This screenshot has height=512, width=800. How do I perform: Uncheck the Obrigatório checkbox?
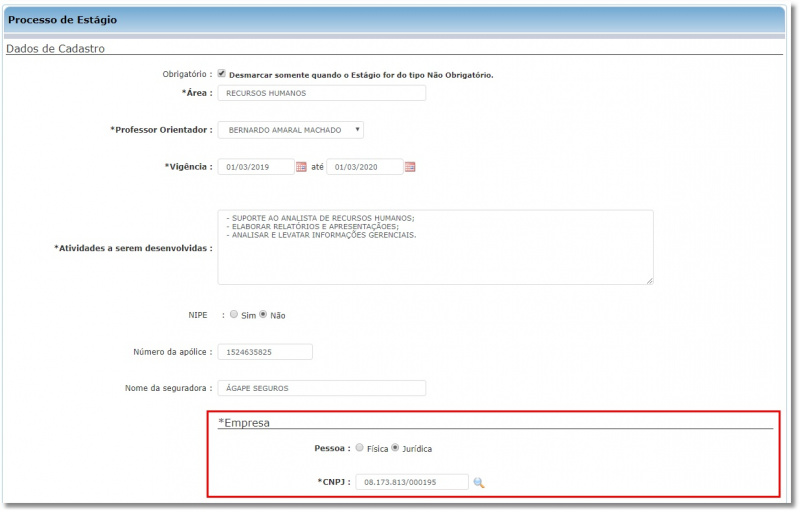(x=222, y=74)
